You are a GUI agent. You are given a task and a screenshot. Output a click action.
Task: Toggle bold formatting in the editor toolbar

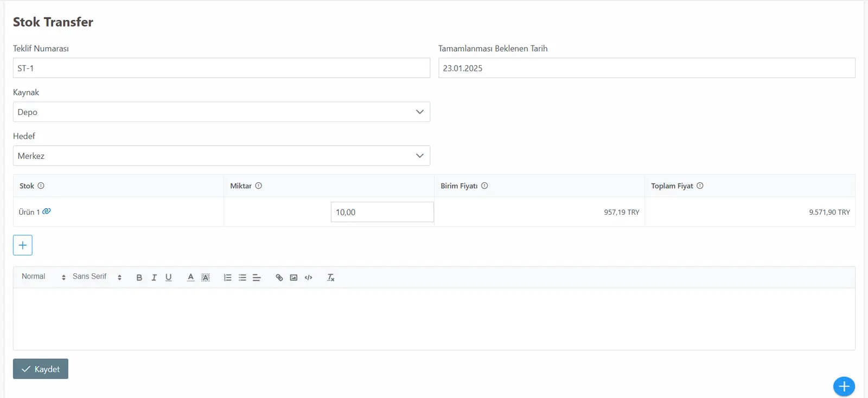click(139, 277)
